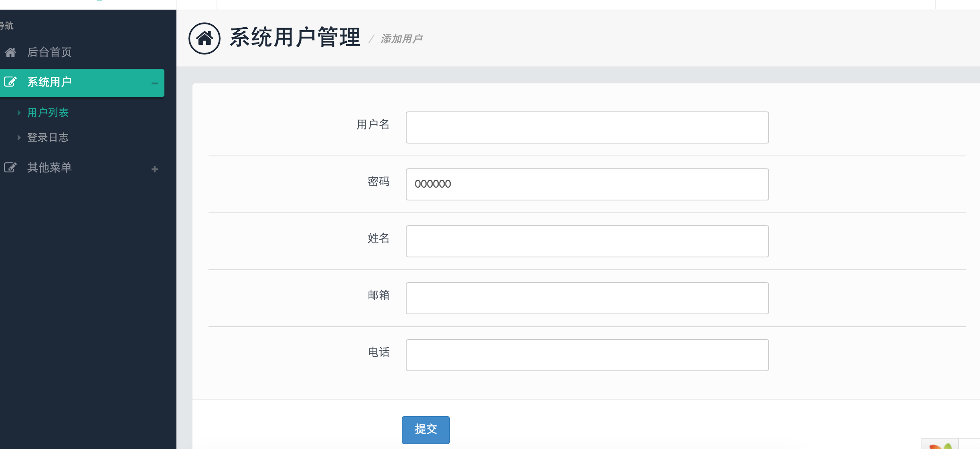Screen dimensions: 980x449
Task: Open the 用户列表 submenu link
Action: [48, 113]
